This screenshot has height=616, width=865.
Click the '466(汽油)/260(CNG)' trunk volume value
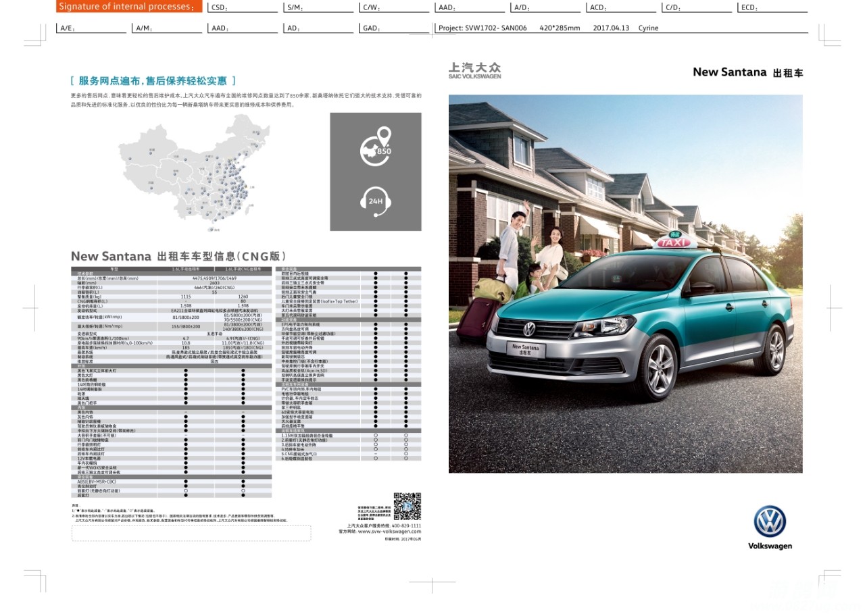(x=214, y=288)
